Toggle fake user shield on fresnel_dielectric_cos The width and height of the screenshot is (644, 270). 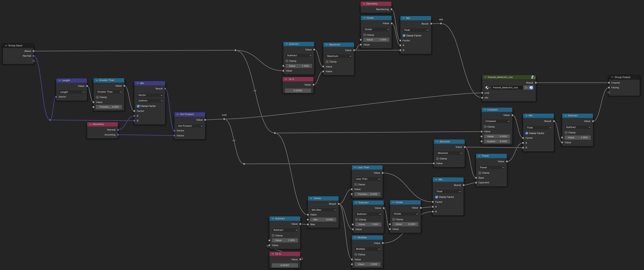(531, 88)
